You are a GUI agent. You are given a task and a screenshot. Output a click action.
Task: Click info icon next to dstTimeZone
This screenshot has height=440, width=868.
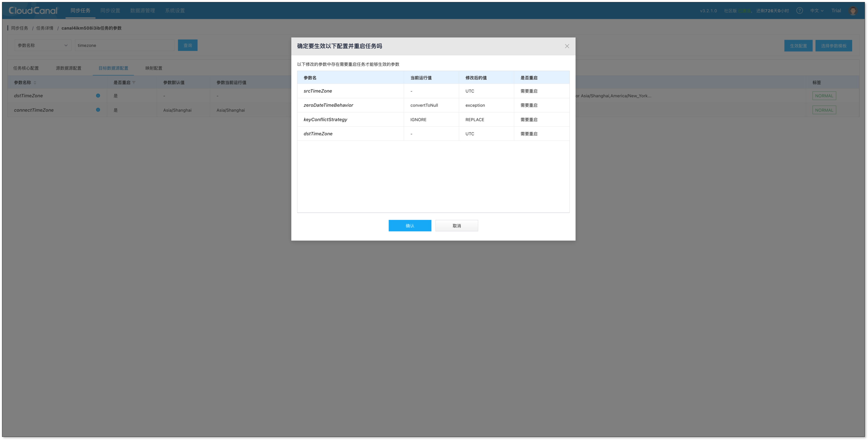tap(98, 96)
